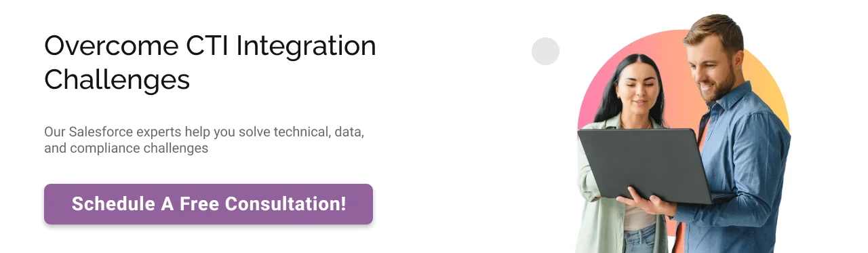This screenshot has width=868, height=253.
Task: Click the small gray decorative circle
Action: pyautogui.click(x=545, y=51)
